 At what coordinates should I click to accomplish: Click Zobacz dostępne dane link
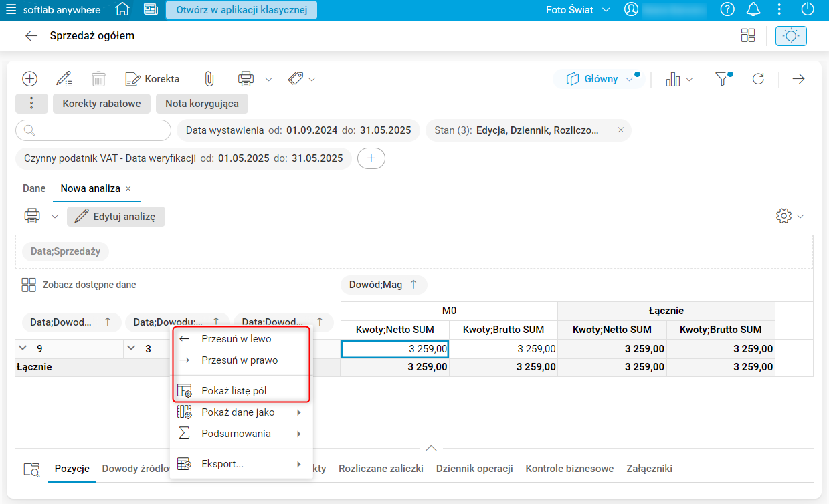[78, 285]
